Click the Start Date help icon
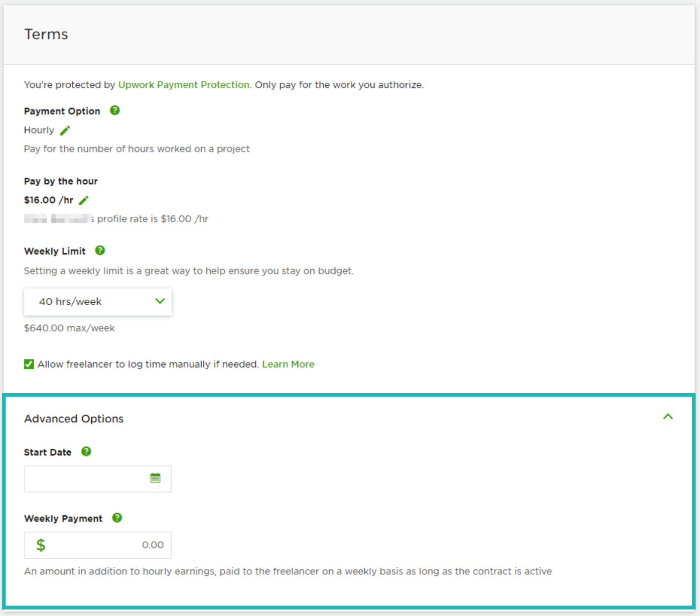Screen dimensions: 700x616 86,452
